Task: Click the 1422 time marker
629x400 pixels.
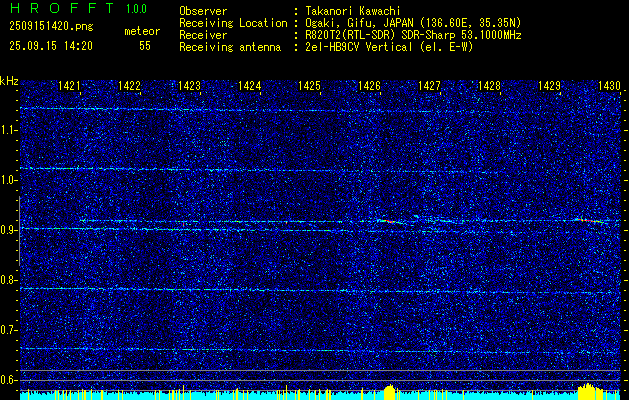Action: point(130,86)
